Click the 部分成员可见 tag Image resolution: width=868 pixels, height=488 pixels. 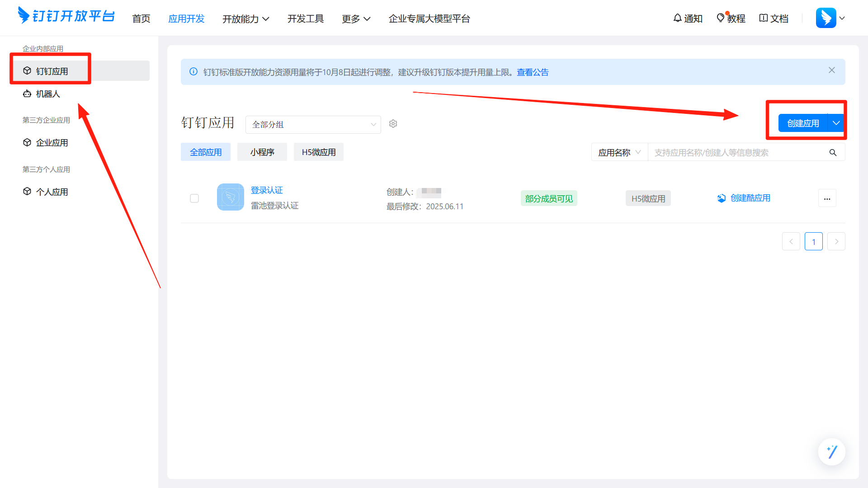pos(549,198)
